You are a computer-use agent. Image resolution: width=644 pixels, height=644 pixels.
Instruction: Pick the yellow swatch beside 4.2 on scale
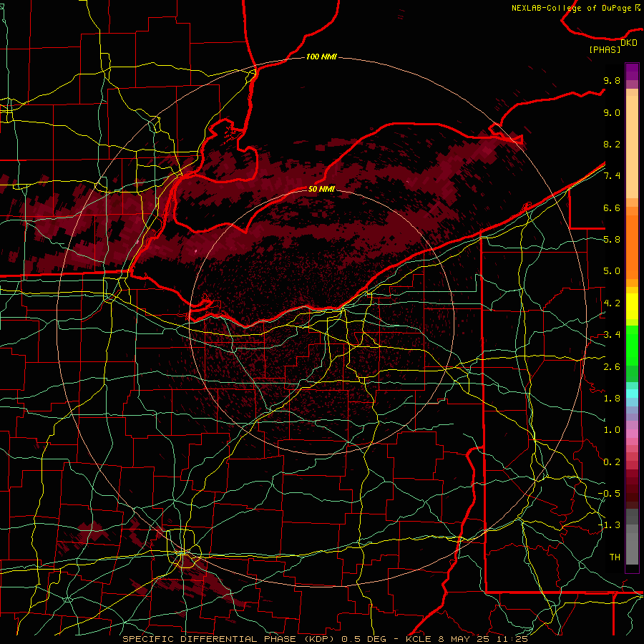[632, 306]
